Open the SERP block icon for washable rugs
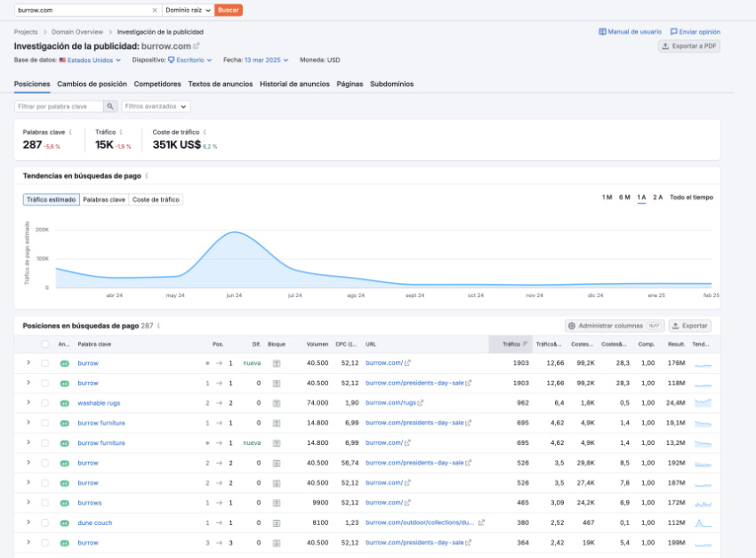The height and width of the screenshot is (558, 756). pos(277,403)
